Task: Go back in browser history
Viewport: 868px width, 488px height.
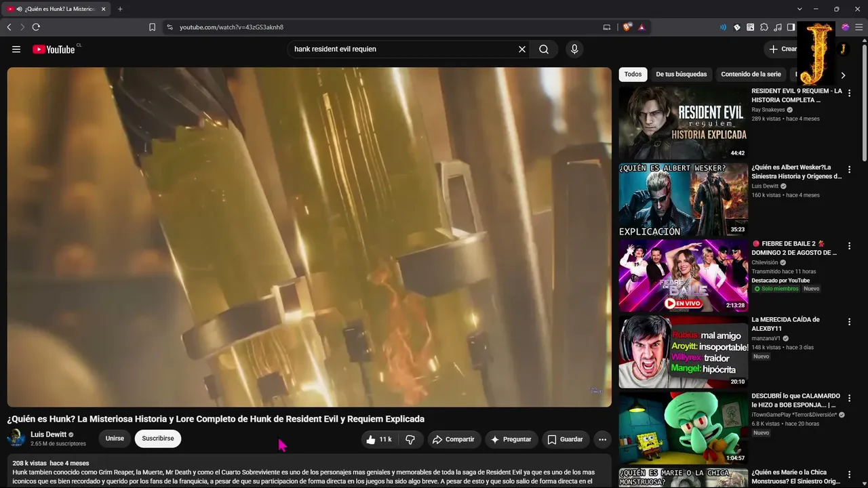Action: point(9,27)
